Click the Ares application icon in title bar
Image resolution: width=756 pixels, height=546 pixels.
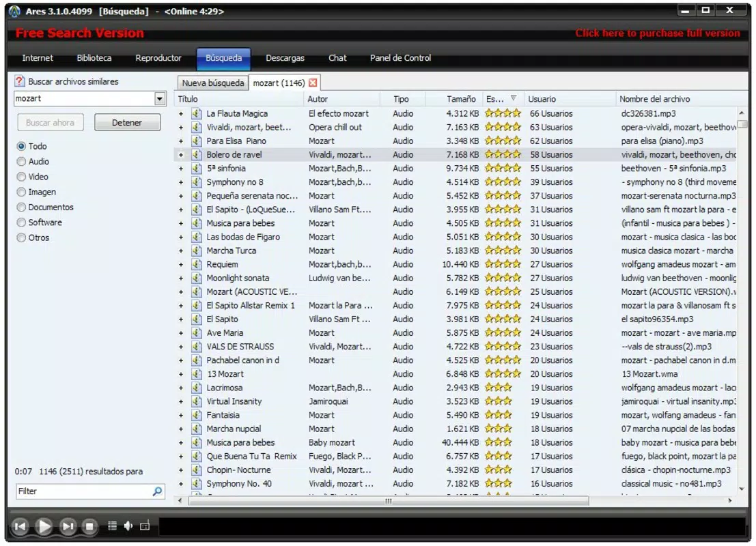click(x=14, y=11)
